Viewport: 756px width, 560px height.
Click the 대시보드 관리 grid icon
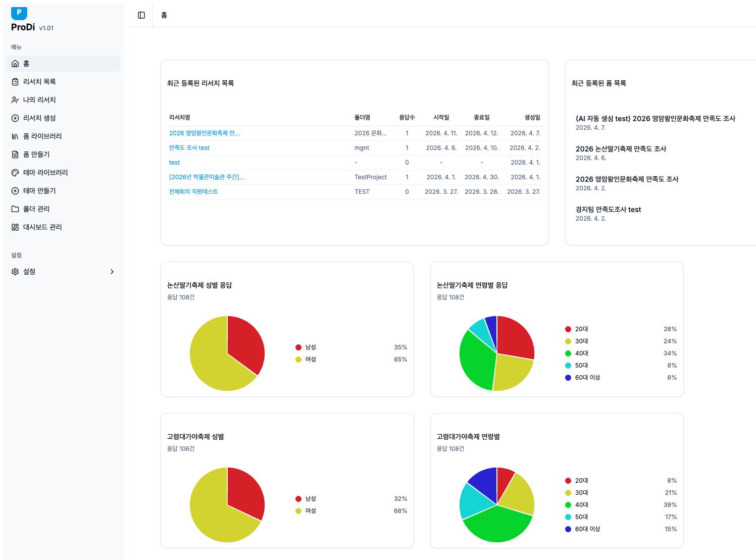point(15,227)
